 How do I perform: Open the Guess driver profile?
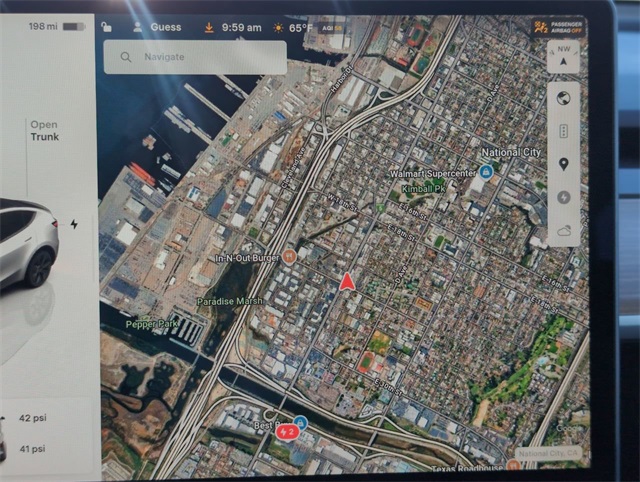pyautogui.click(x=157, y=27)
